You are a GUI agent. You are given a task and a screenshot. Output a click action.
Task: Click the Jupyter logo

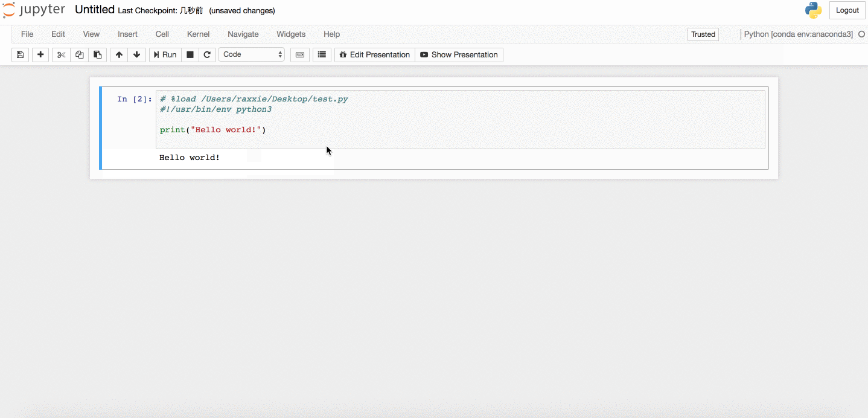pyautogui.click(x=34, y=10)
